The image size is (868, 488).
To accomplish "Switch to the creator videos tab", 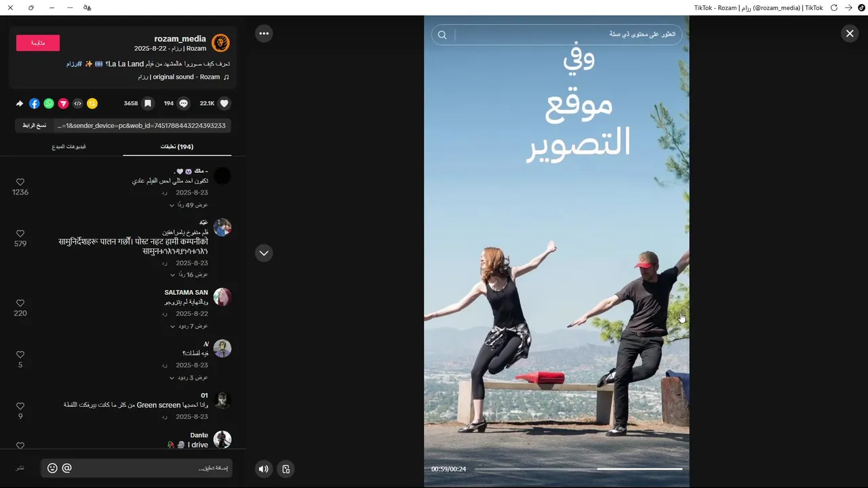I will point(68,146).
